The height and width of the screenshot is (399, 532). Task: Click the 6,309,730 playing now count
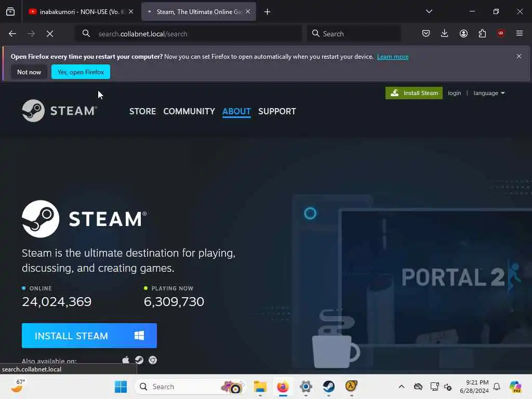(174, 301)
